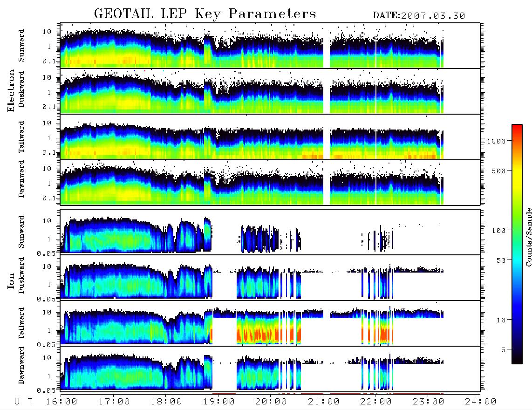Select the Ion Sunward panel label
532x410 pixels.
[21, 232]
